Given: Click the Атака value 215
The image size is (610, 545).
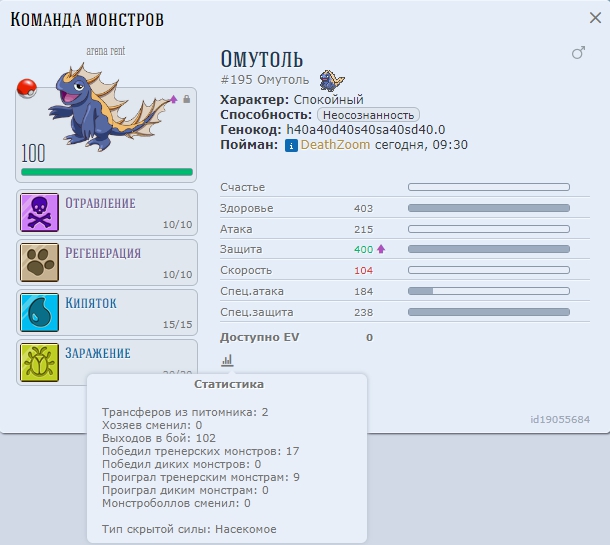Looking at the screenshot, I should (363, 230).
